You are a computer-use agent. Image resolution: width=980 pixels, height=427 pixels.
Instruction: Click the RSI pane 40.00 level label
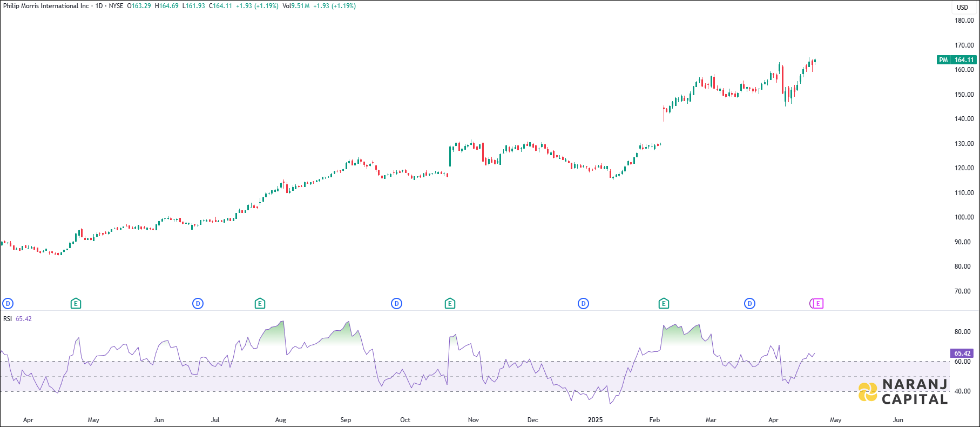(963, 391)
